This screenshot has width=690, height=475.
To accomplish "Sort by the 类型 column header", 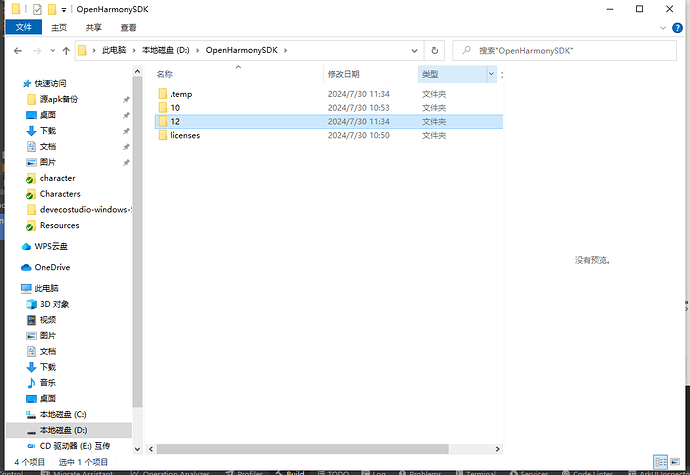I will 451,74.
